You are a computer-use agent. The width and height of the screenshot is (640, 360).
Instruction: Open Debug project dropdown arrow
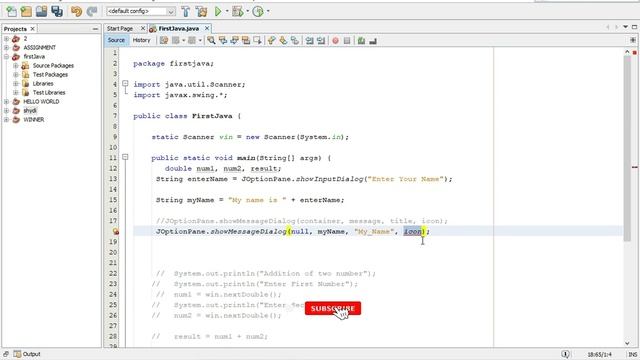click(x=248, y=11)
